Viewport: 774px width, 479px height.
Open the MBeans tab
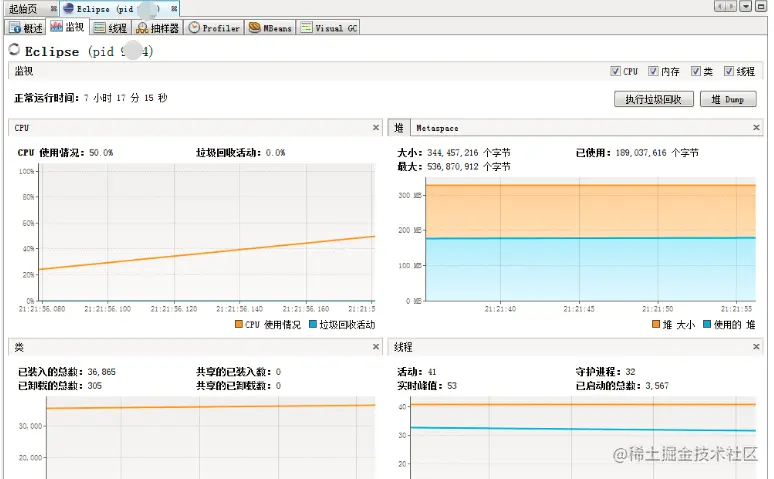271,28
